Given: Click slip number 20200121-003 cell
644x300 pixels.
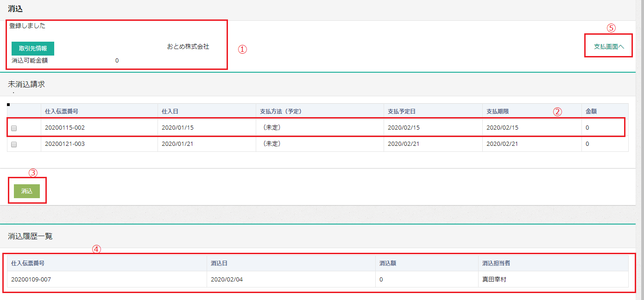Looking at the screenshot, I should point(65,144).
